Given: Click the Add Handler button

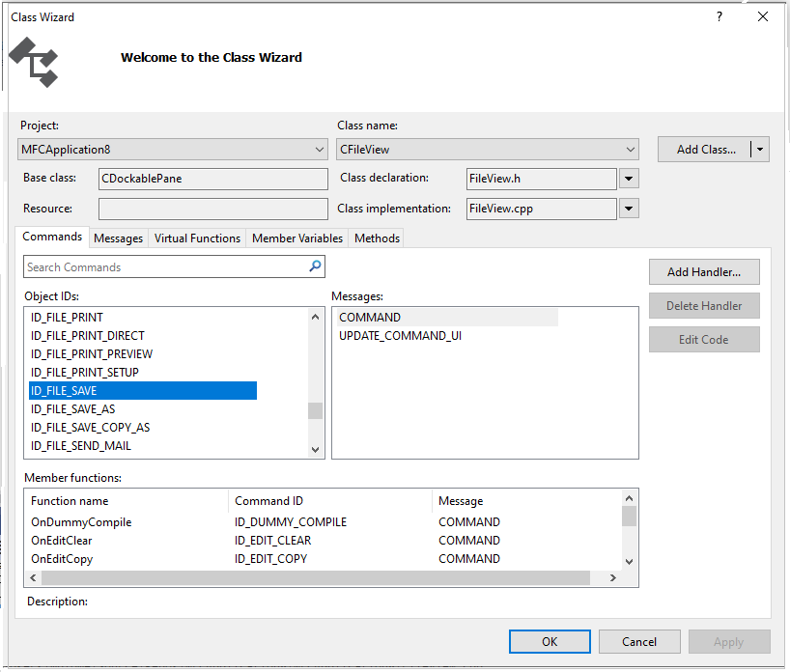Looking at the screenshot, I should [x=704, y=272].
